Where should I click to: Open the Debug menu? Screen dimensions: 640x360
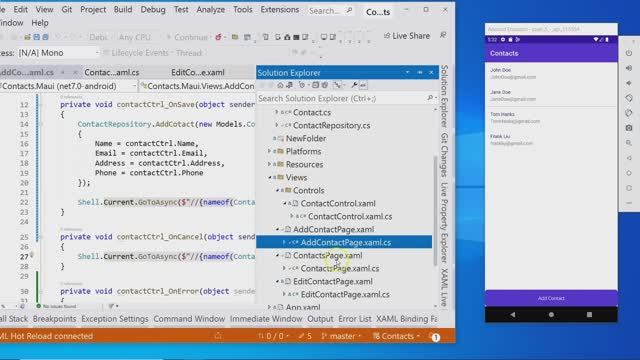point(153,9)
